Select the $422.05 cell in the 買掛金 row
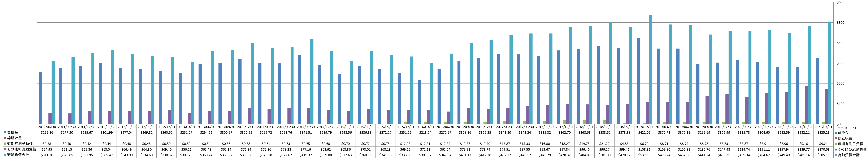Image resolution: width=868 pixels, height=158 pixels. click(x=644, y=132)
